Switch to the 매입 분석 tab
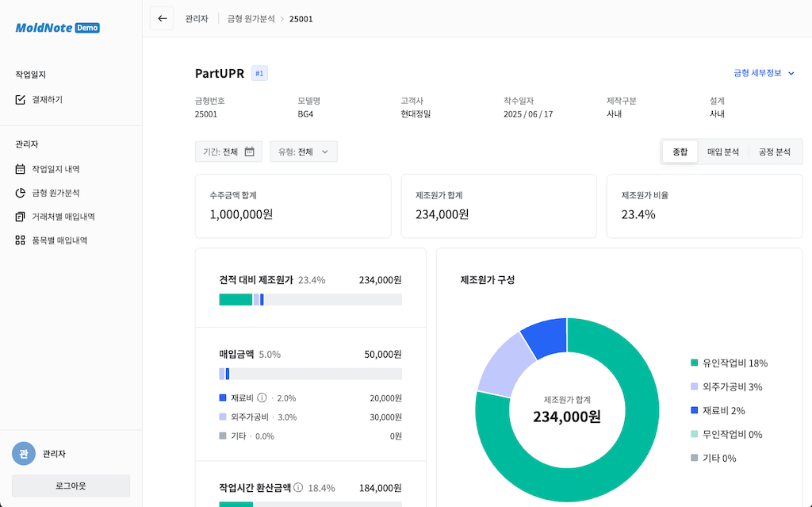The image size is (812, 507). 722,152
